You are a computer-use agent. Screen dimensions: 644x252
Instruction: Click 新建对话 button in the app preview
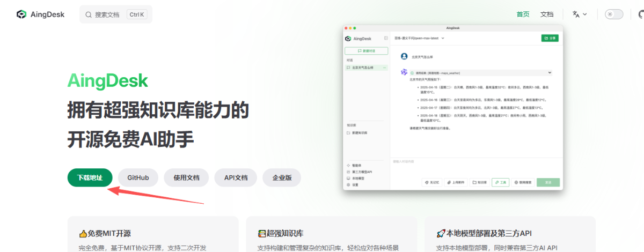click(367, 51)
